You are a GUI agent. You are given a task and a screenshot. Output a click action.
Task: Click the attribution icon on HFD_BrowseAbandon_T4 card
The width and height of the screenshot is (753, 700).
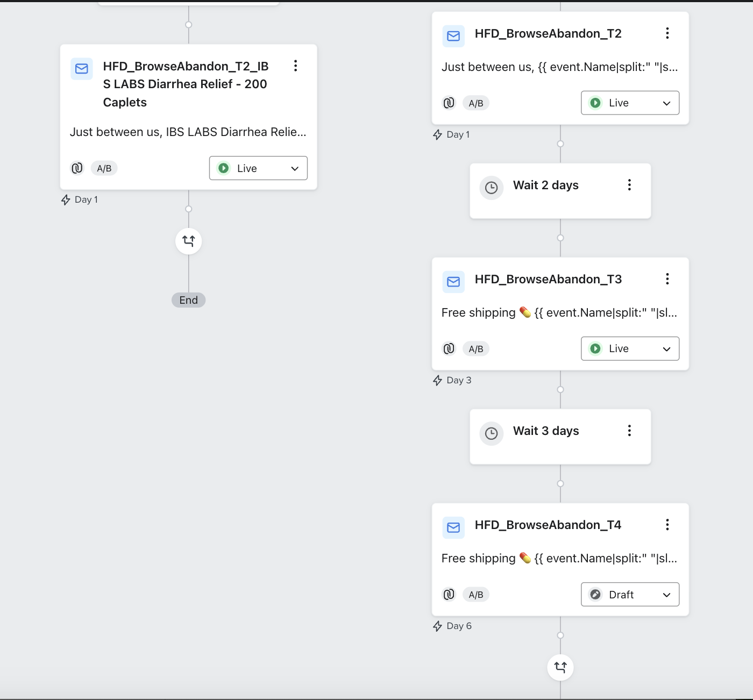(x=449, y=594)
